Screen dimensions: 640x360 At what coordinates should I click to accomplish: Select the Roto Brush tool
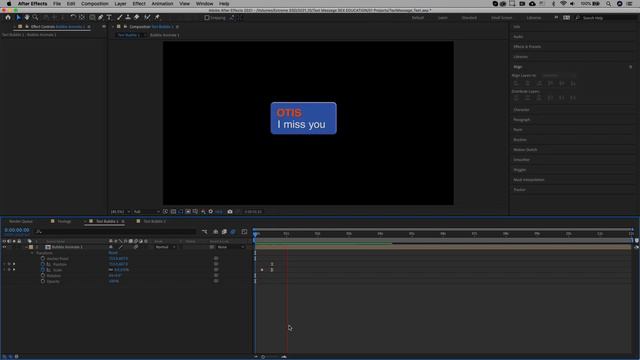tap(147, 18)
